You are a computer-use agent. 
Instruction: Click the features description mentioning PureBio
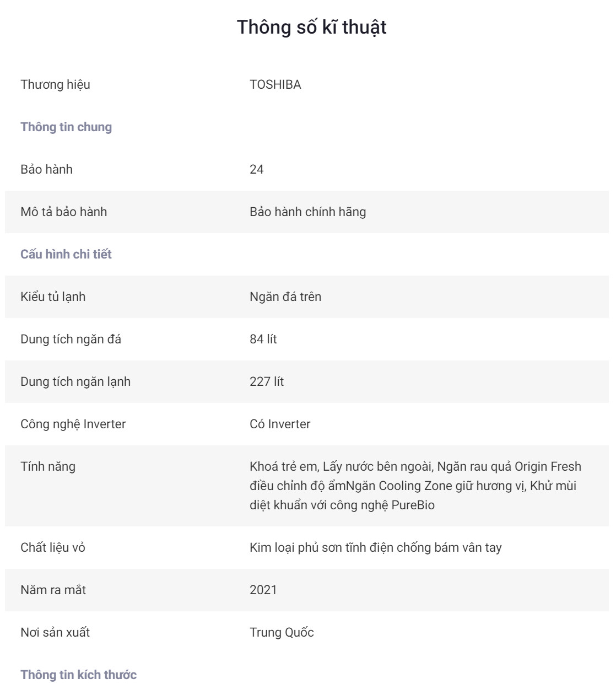click(414, 486)
